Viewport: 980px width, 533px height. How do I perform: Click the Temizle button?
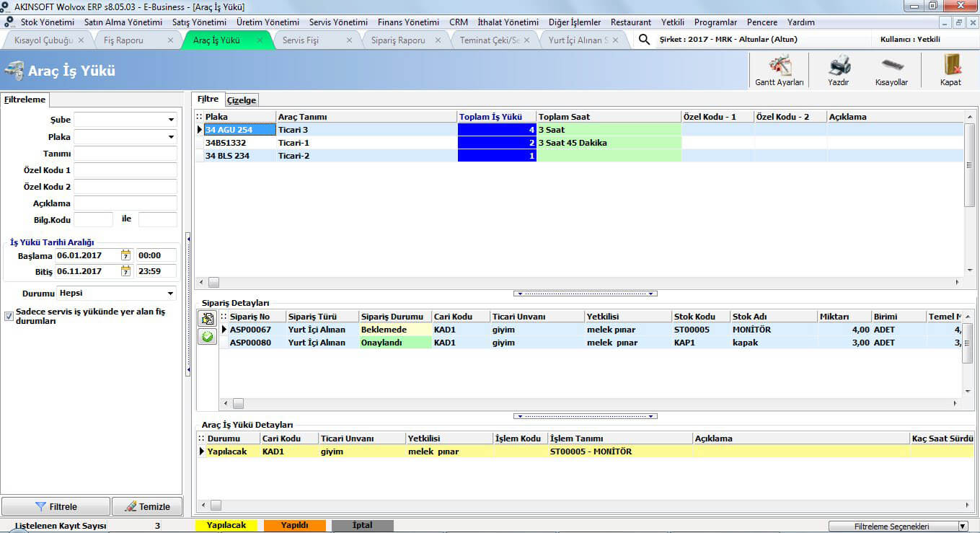click(147, 506)
